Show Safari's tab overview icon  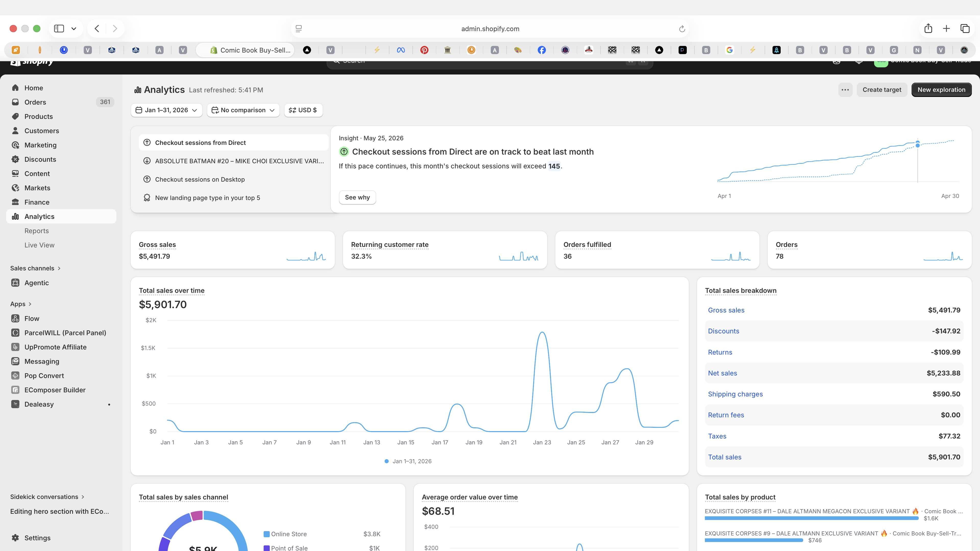[x=965, y=29]
